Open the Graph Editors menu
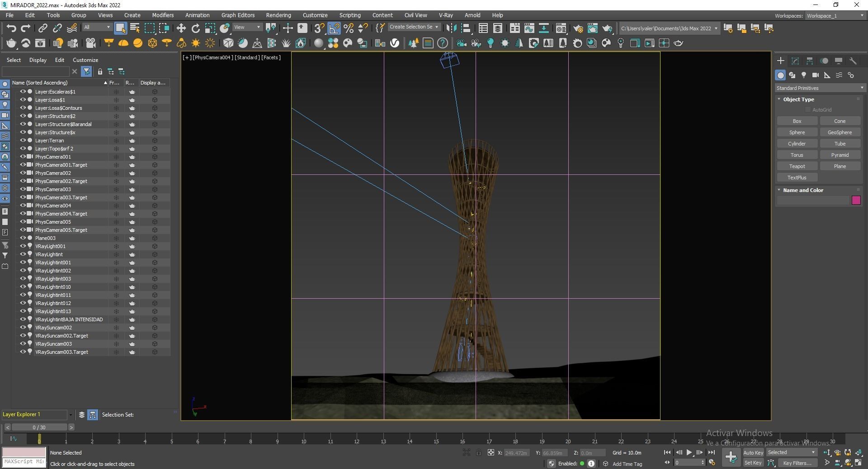 coord(238,15)
